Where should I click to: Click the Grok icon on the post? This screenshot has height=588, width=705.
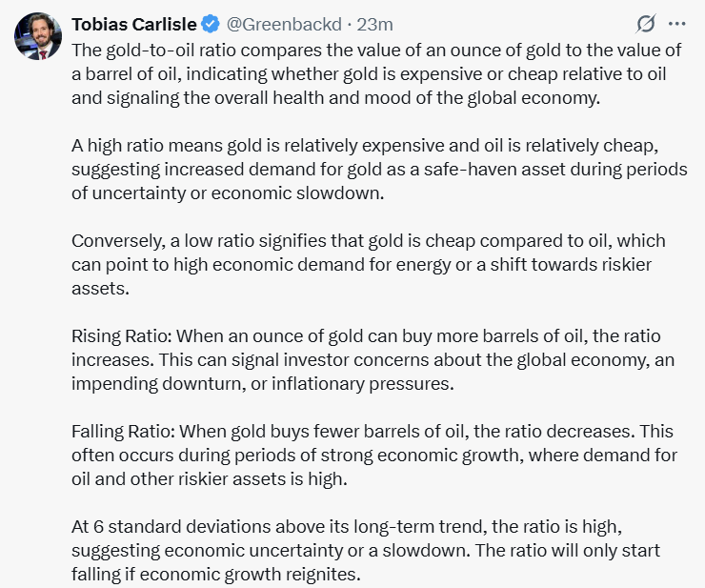[x=645, y=23]
